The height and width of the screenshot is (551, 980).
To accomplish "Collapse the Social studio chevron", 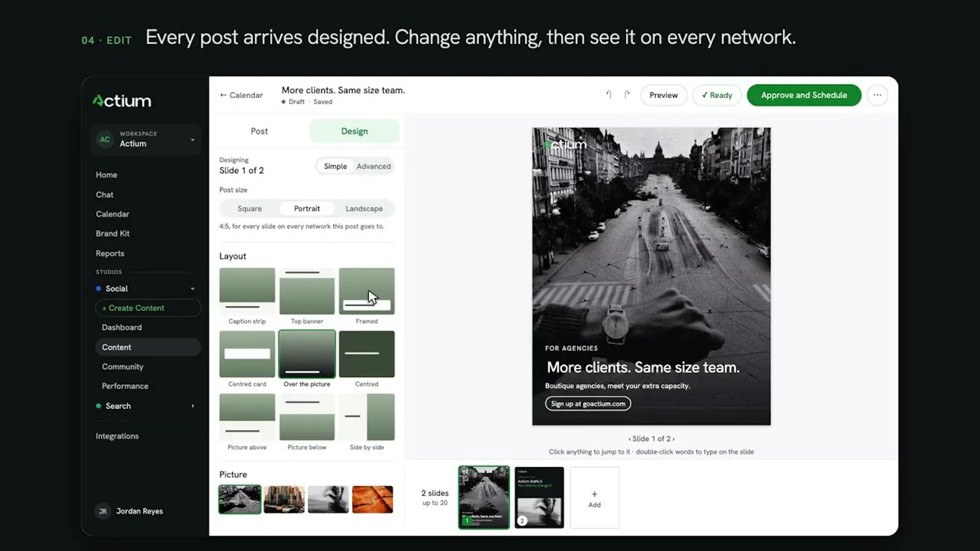I will [x=192, y=288].
